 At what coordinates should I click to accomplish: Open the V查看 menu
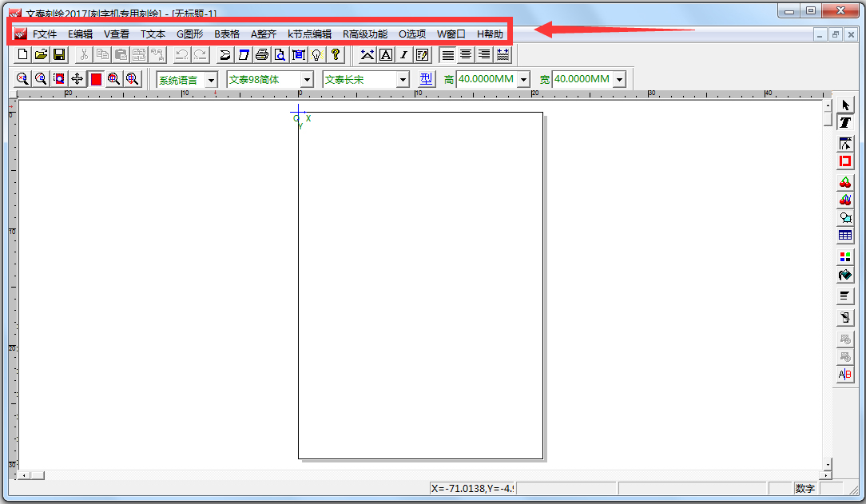click(x=117, y=34)
